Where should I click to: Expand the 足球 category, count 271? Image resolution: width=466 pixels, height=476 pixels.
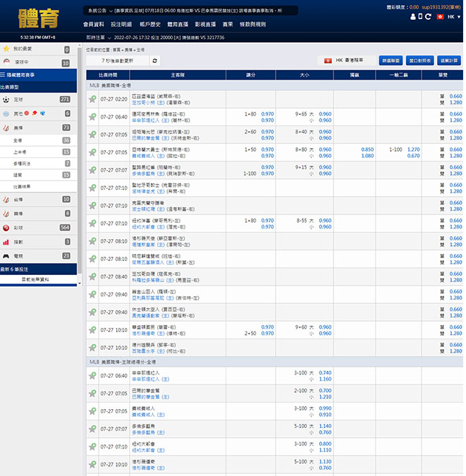click(x=38, y=99)
